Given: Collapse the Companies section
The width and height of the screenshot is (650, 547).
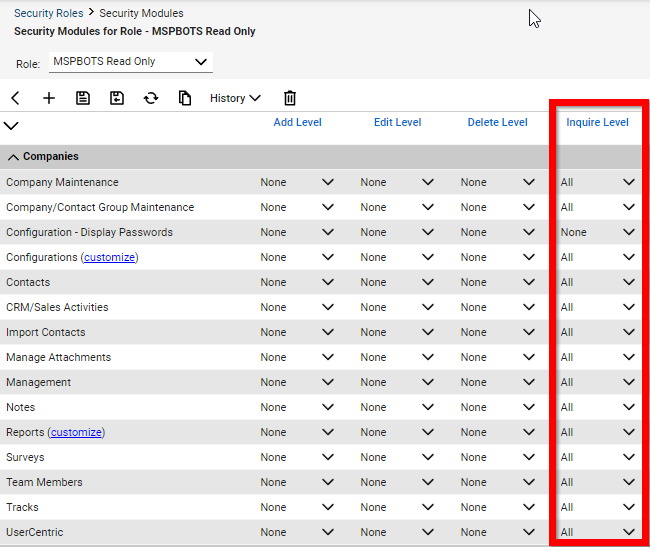Looking at the screenshot, I should point(14,157).
